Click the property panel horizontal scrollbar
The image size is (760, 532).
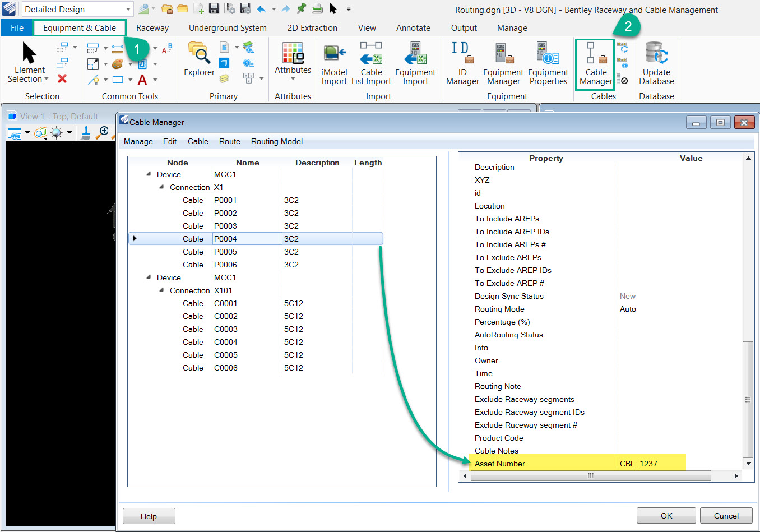point(591,475)
